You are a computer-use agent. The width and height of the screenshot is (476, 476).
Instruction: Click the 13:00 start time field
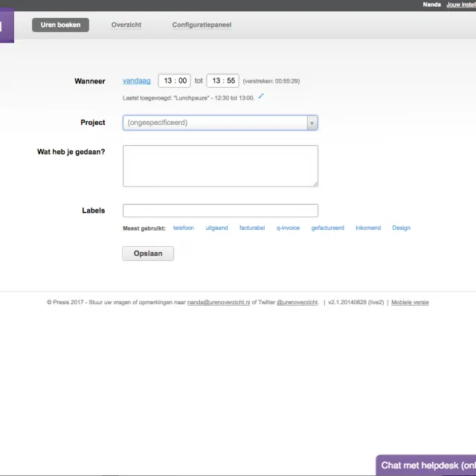175,81
